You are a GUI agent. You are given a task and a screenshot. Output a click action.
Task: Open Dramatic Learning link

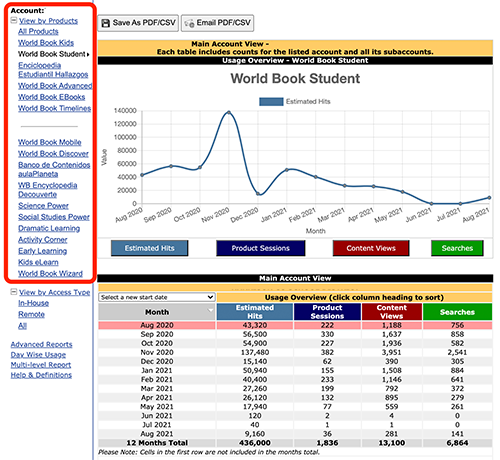tap(49, 228)
